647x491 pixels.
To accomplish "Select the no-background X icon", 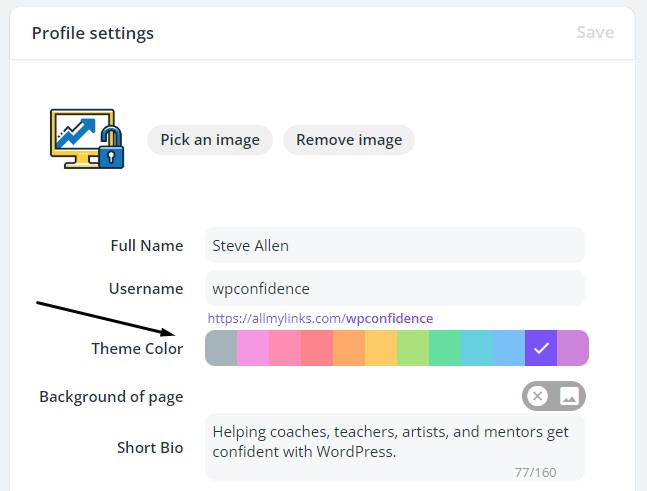I will 537,397.
